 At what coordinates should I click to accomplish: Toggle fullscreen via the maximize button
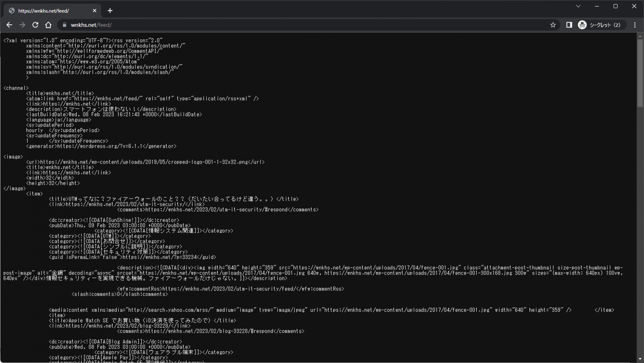pyautogui.click(x=615, y=6)
